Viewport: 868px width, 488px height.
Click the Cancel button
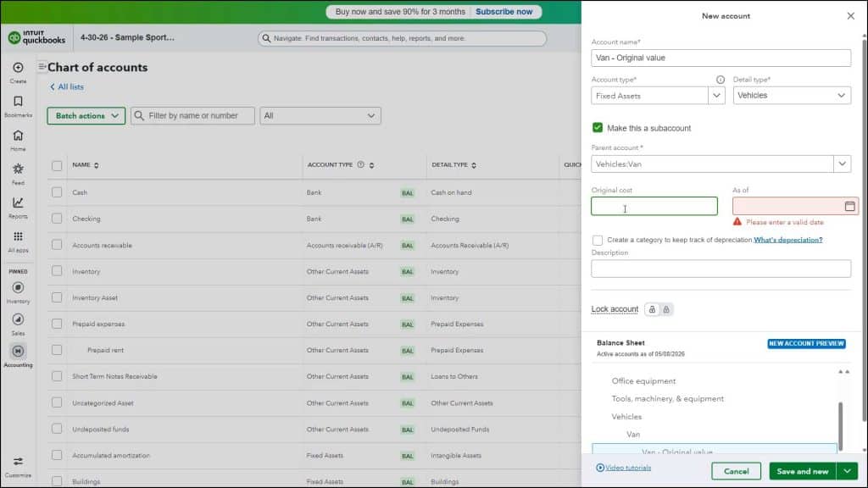737,471
